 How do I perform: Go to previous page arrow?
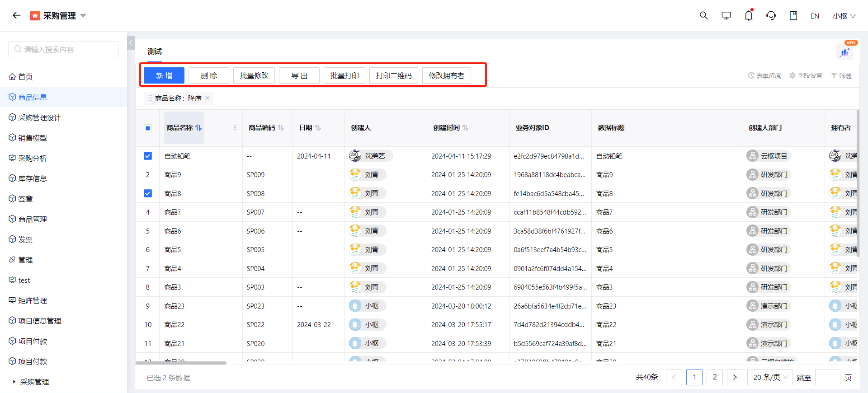click(674, 377)
